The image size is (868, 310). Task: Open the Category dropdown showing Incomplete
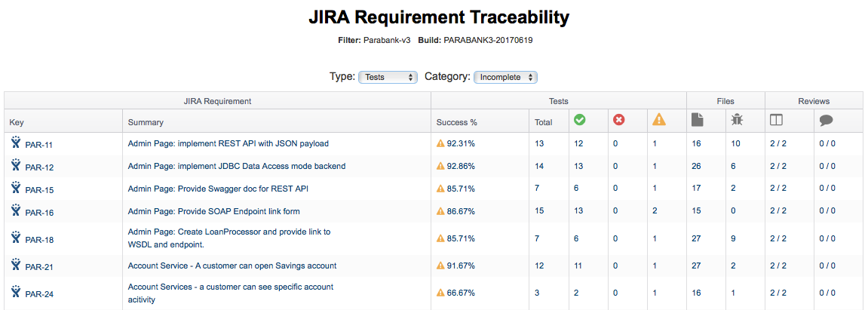tap(505, 78)
